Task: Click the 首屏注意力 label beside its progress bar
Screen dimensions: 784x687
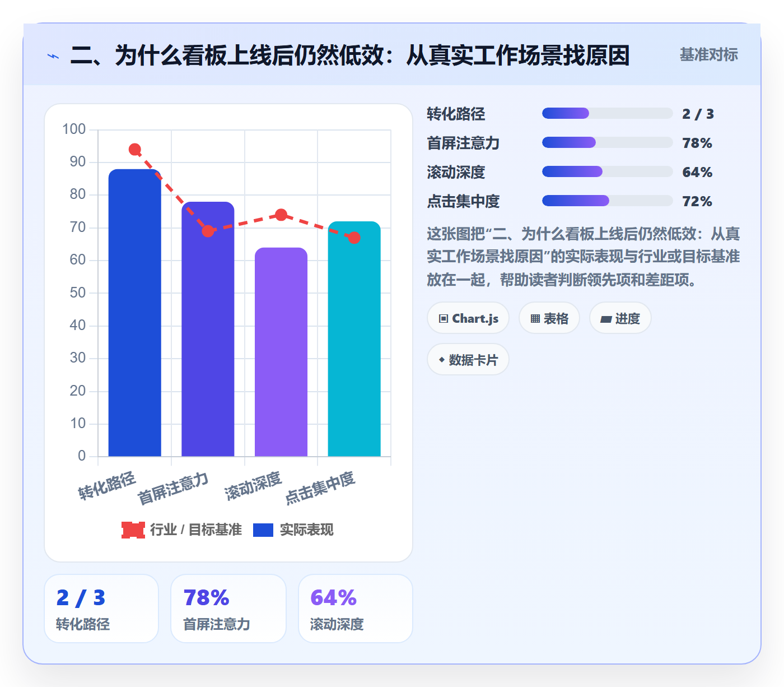Action: point(463,143)
